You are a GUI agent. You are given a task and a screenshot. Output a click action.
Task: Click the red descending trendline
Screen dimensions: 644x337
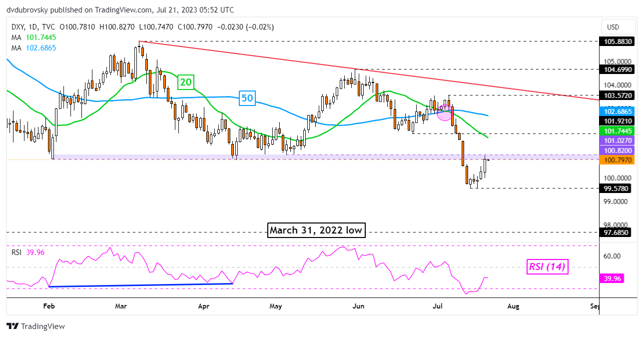click(369, 70)
